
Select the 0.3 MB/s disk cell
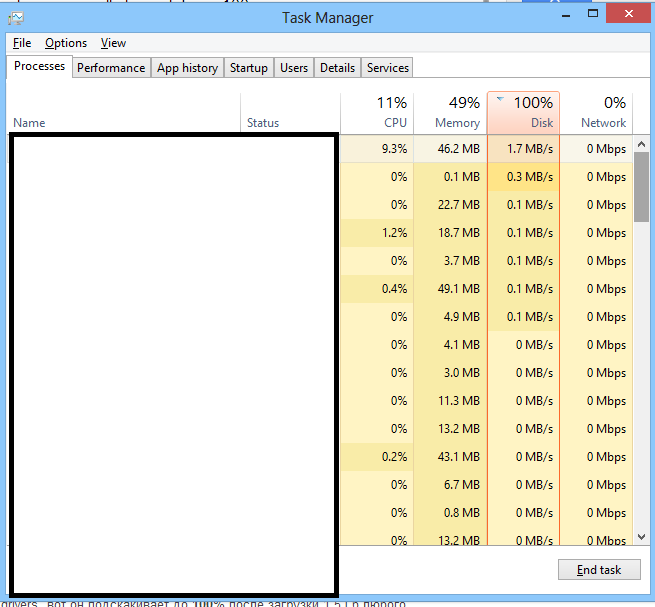[523, 177]
